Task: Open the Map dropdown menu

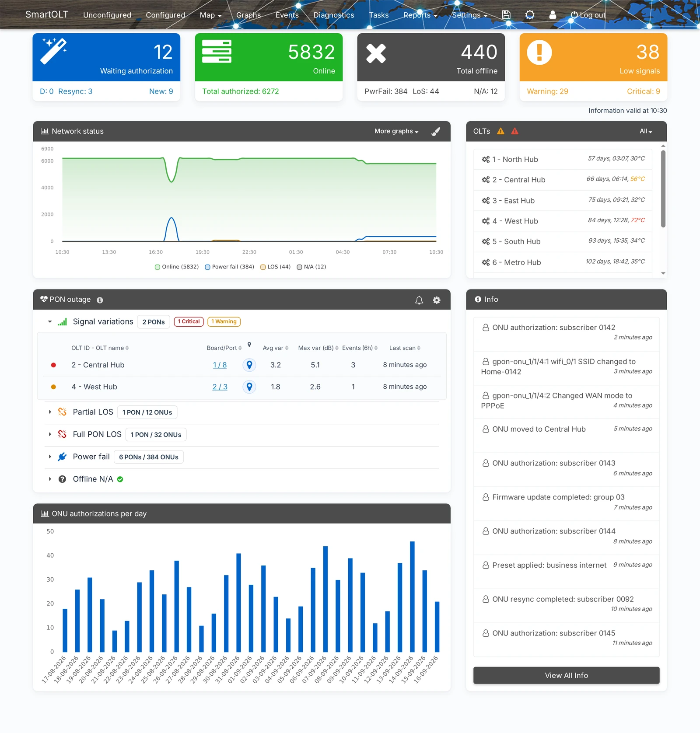Action: coord(210,15)
